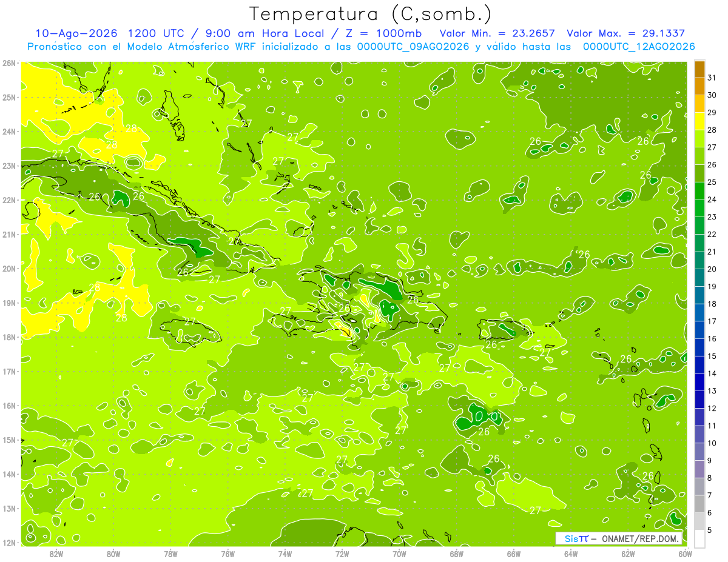Click the longitude label 82W
The height and width of the screenshot is (562, 728).
tap(56, 554)
